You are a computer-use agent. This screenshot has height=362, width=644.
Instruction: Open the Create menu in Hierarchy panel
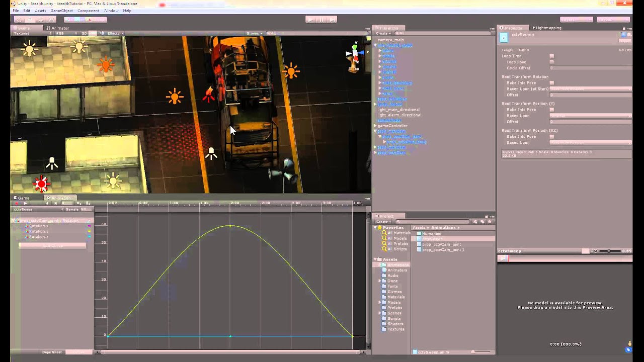coord(383,33)
